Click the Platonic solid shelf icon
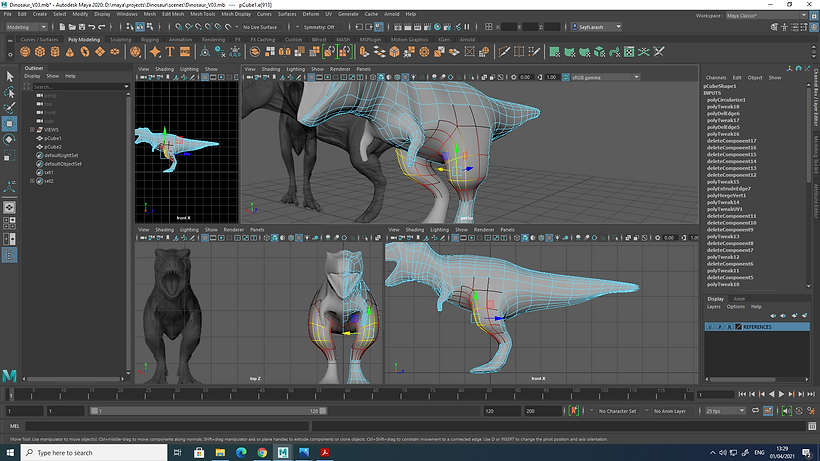The width and height of the screenshot is (820, 461). 135,52
